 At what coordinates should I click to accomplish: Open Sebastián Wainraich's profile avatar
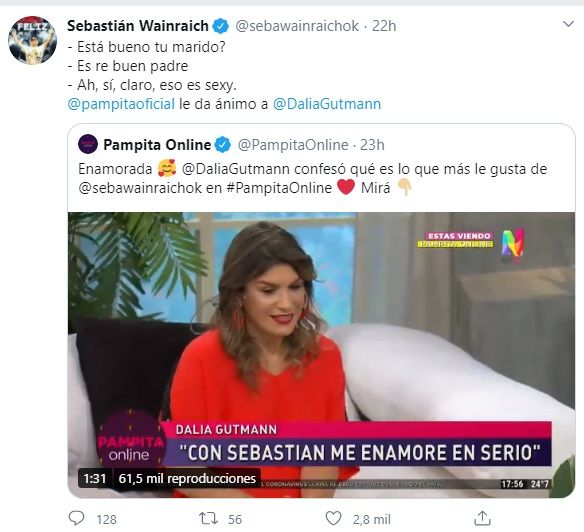point(32,40)
